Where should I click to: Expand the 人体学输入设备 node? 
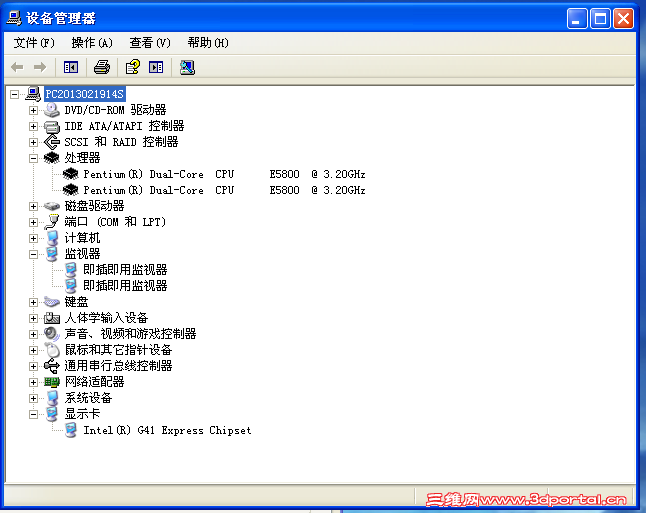click(x=33, y=319)
